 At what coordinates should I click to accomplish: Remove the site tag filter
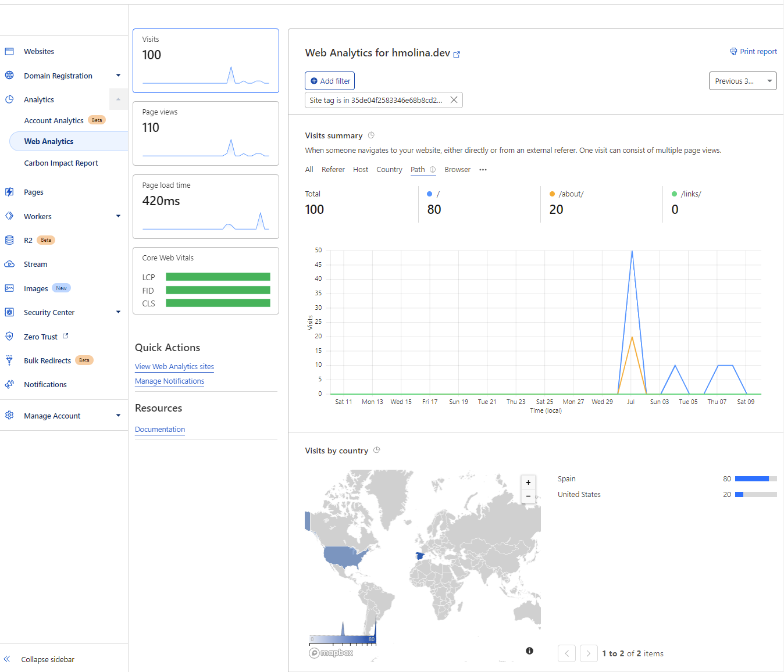tap(454, 99)
